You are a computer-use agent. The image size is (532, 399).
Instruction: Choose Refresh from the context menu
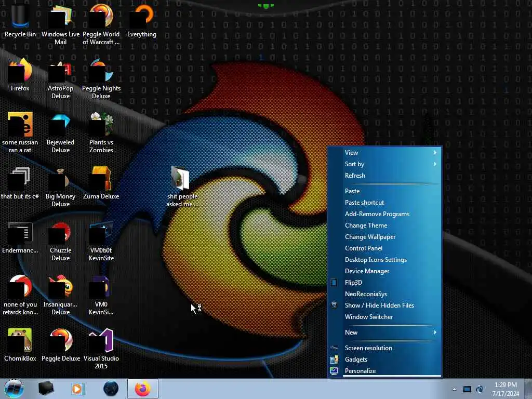385,176
